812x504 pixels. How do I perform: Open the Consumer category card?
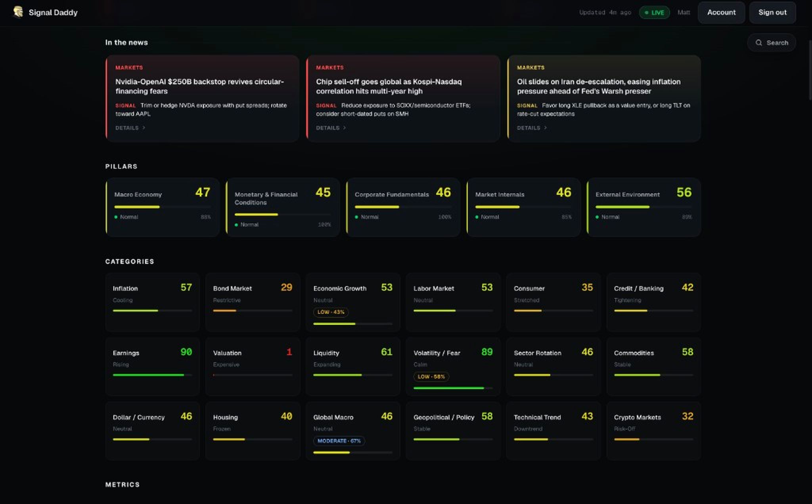point(553,302)
